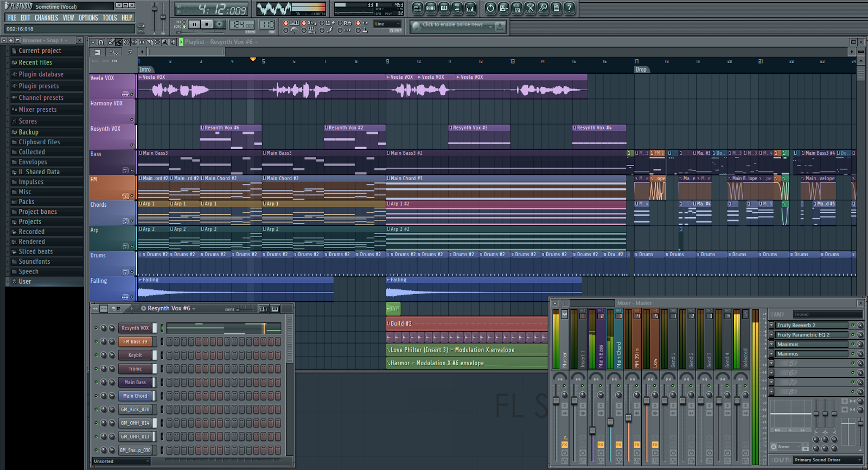Click the Record button in transport

click(219, 24)
